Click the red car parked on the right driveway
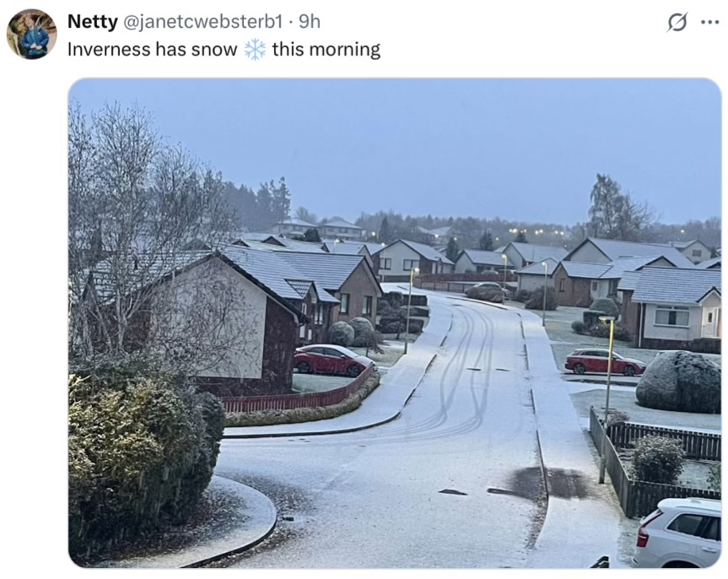The width and height of the screenshot is (728, 579). (x=605, y=361)
